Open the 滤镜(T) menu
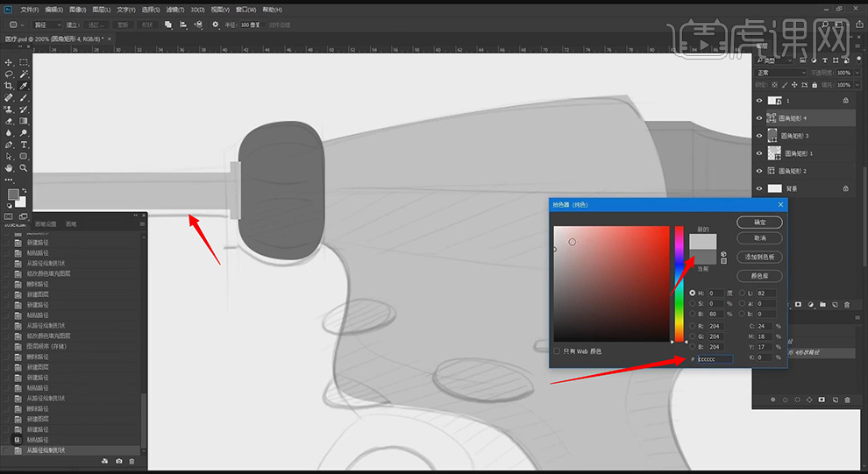Screen dimensions: 868x474 [175, 10]
